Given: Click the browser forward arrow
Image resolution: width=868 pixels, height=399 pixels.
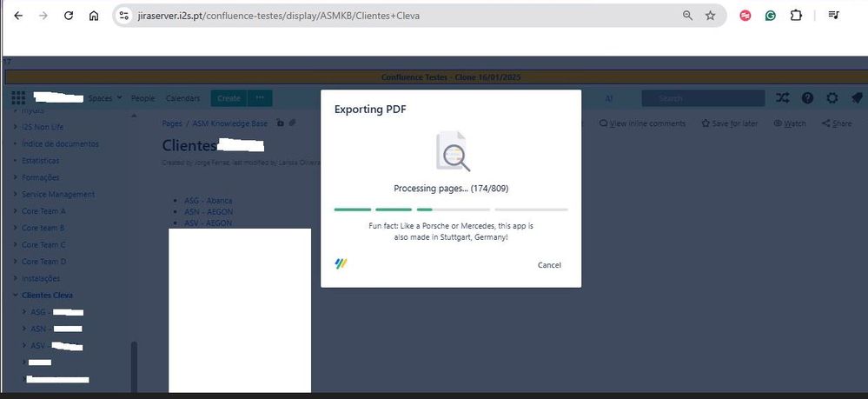Looking at the screenshot, I should [x=43, y=16].
